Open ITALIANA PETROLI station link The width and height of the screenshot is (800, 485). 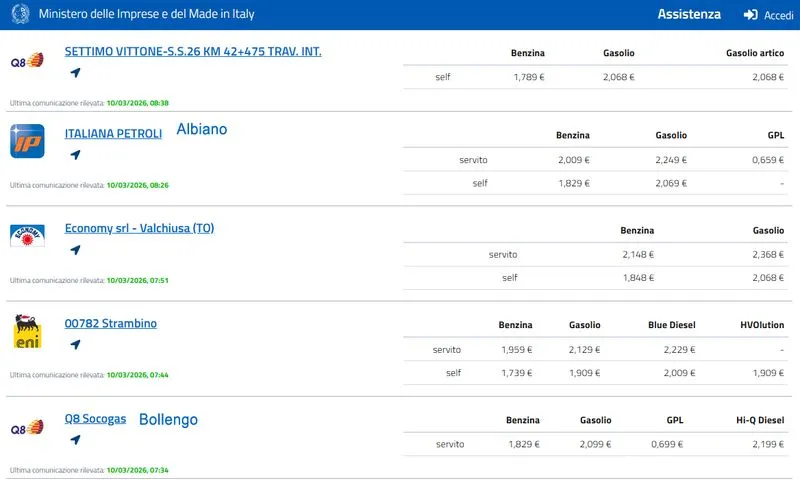[x=113, y=133]
